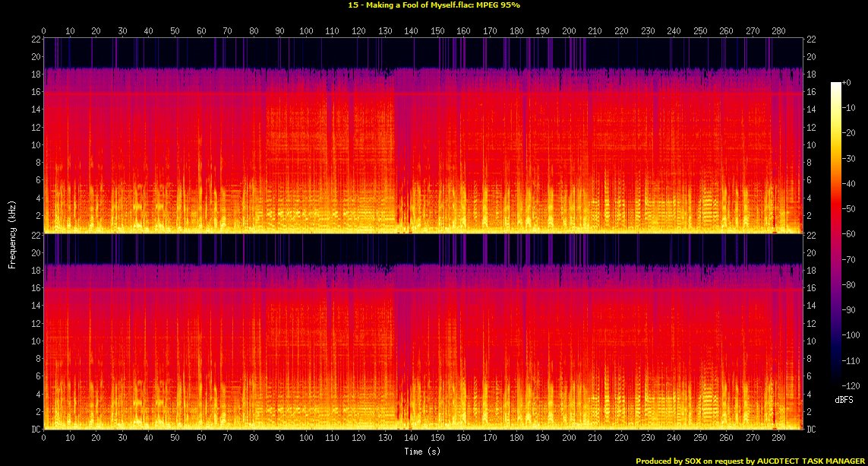Click the "Time (s)" axis label
This screenshot has width=868, height=466.
[421, 452]
